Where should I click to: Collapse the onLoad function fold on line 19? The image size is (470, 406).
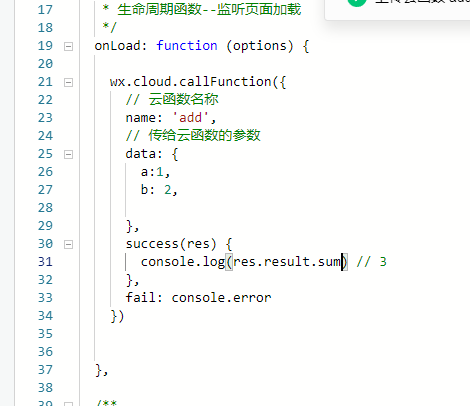tap(68, 46)
